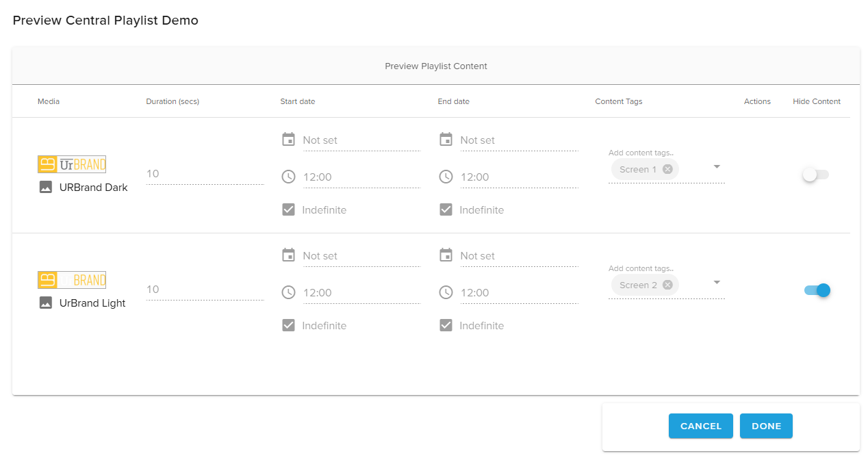
Task: Expand content tags dropdown for URBrand Dark
Action: tap(717, 166)
